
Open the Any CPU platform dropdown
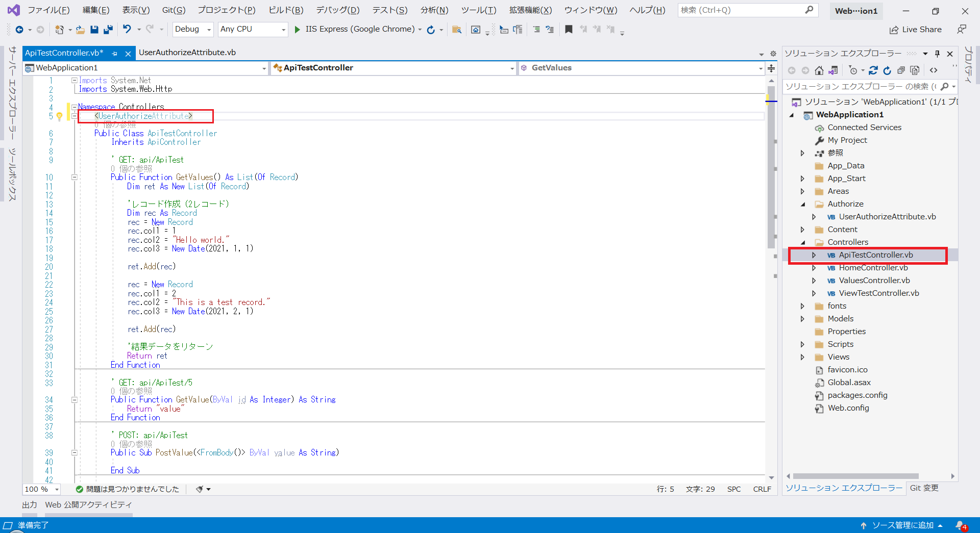(252, 29)
